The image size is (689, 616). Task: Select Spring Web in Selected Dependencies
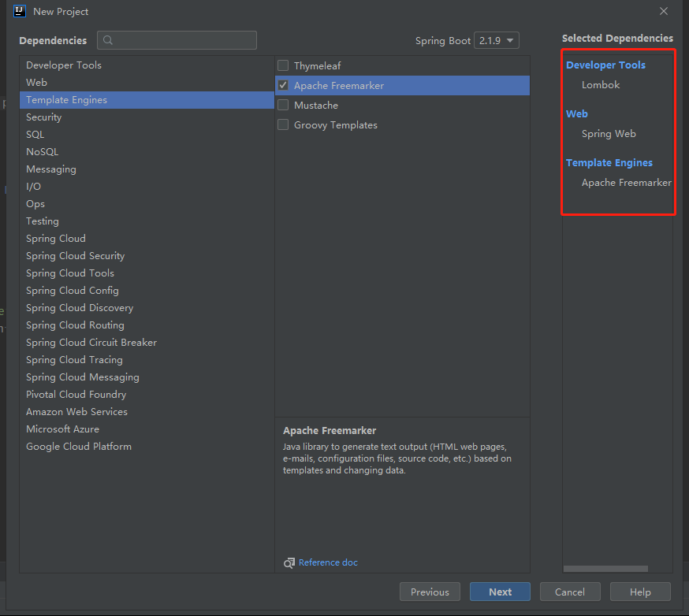[609, 133]
